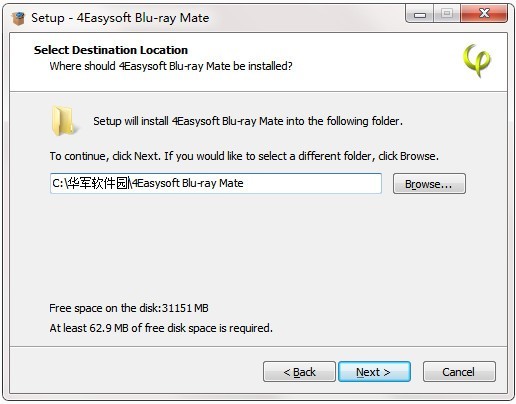Cancel the Blu-ray Mate setup
Screen dimensions: 516x404
(459, 371)
